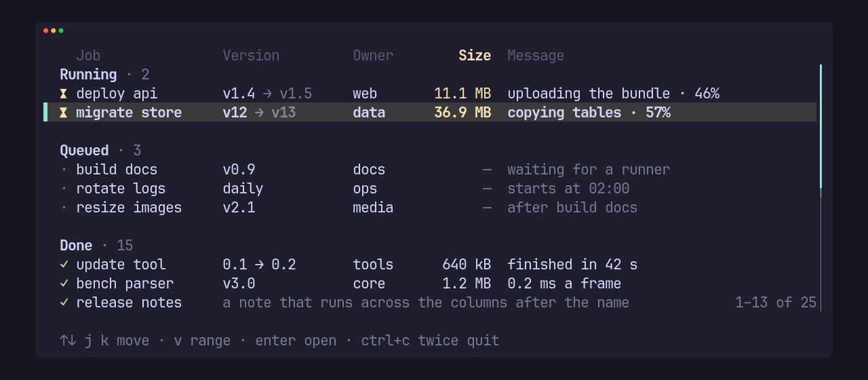This screenshot has width=868, height=380.
Task: Collapse the Done group header
Action: (96, 246)
